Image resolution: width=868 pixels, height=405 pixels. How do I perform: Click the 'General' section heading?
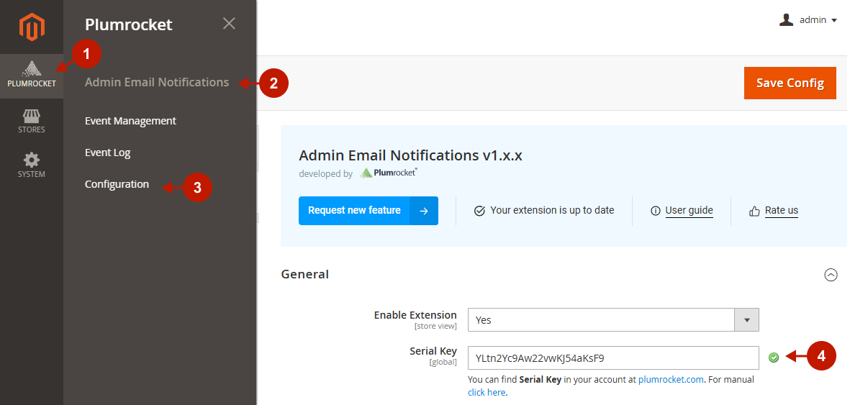[305, 274]
